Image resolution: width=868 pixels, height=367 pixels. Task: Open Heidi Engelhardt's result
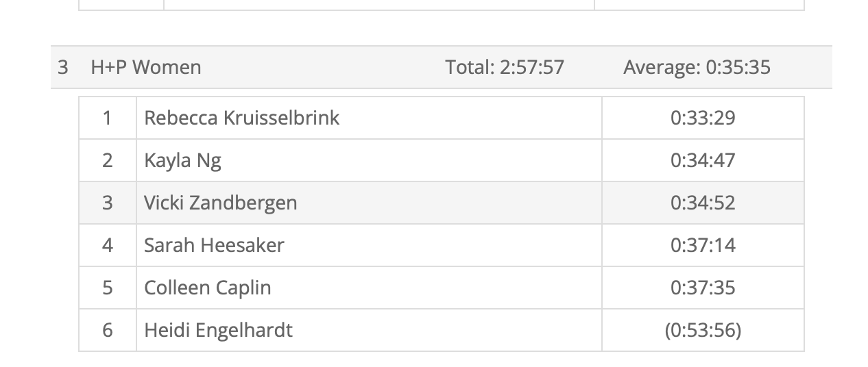click(x=218, y=330)
